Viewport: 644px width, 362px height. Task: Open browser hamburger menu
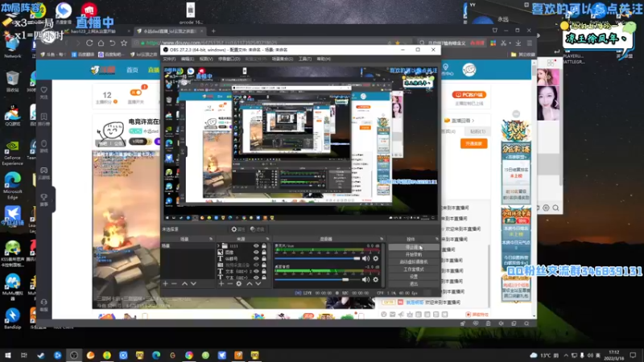tap(530, 43)
